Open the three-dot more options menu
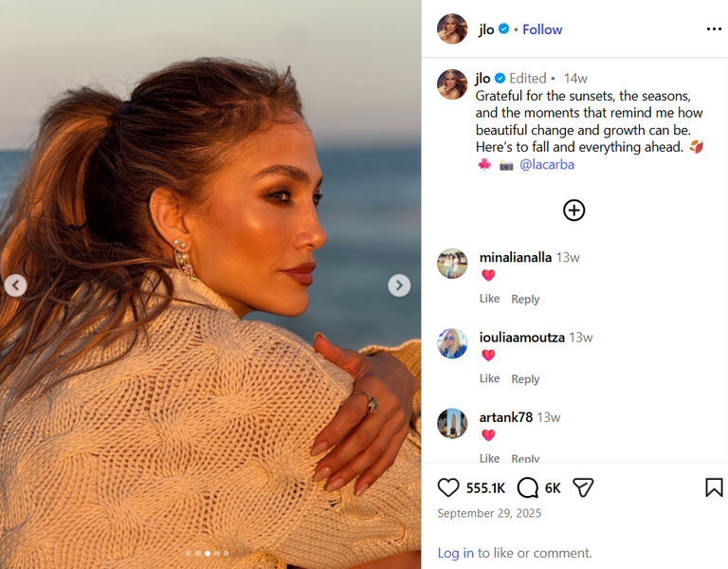728x569 pixels. pos(714,29)
